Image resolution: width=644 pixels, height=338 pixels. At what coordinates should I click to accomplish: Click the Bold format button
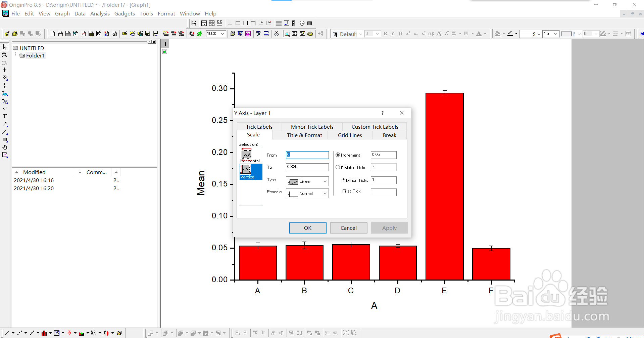pyautogui.click(x=385, y=34)
